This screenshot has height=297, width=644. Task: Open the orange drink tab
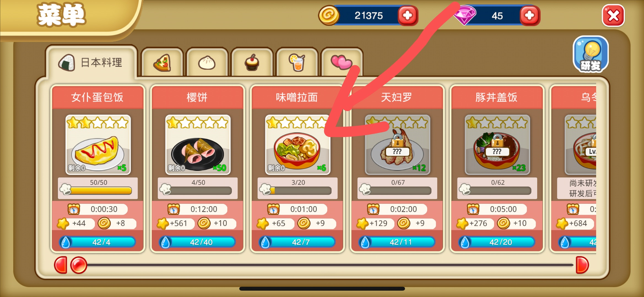pyautogui.click(x=297, y=62)
